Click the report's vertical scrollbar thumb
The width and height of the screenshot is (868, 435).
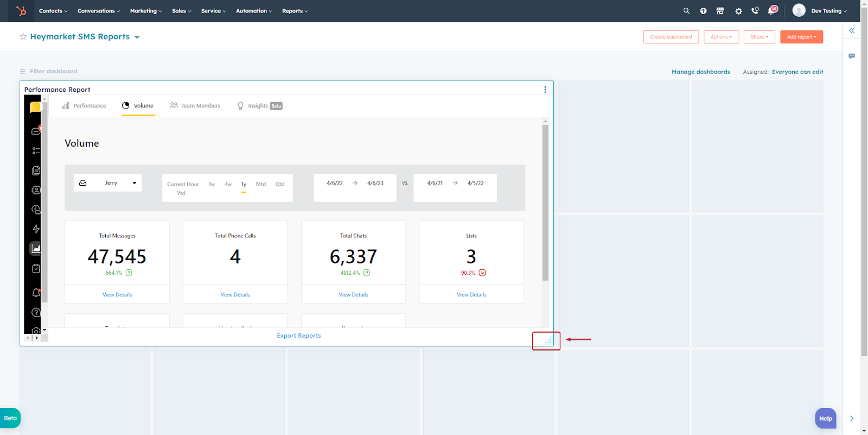pyautogui.click(x=545, y=203)
